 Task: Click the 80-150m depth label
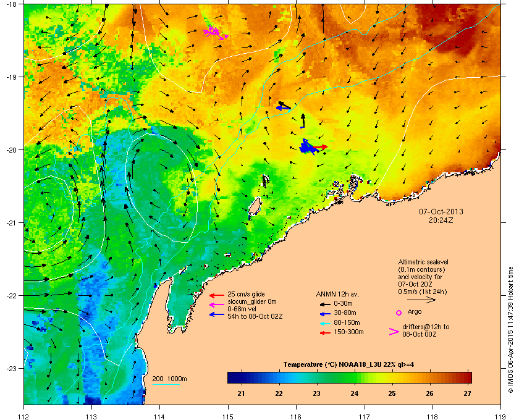tap(347, 322)
